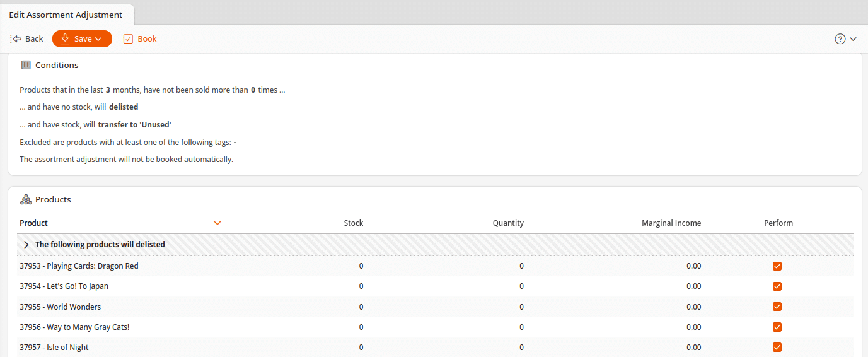Click the "transfer to 'Unused'" condition text

135,125
